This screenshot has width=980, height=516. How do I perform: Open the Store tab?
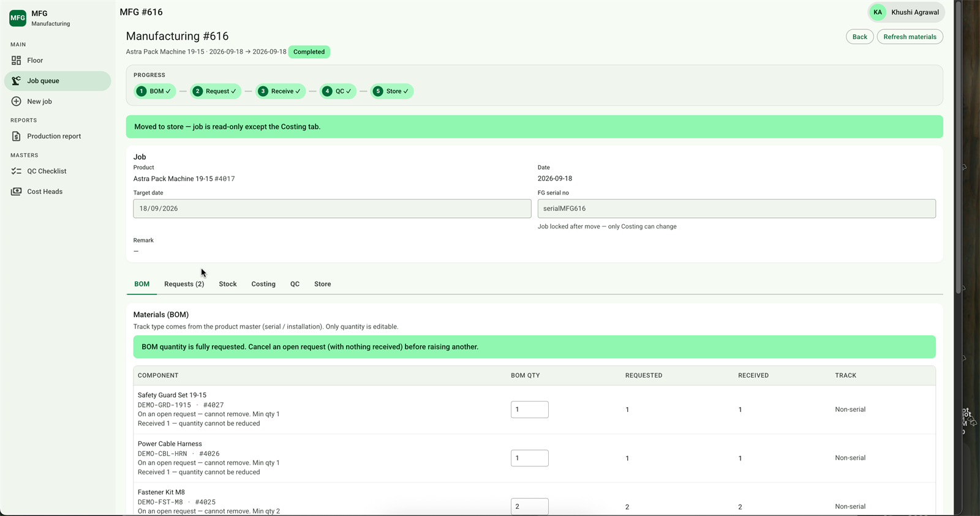[x=323, y=284]
